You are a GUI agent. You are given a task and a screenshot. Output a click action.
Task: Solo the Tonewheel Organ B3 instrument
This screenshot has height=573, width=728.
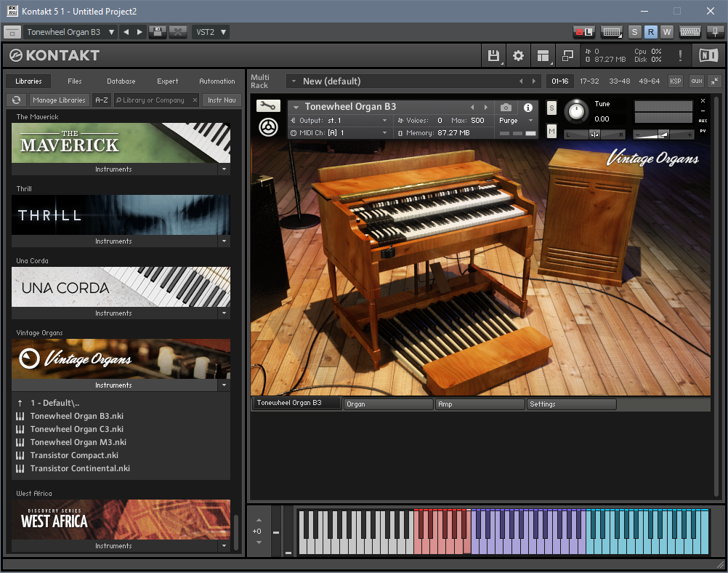pos(551,108)
